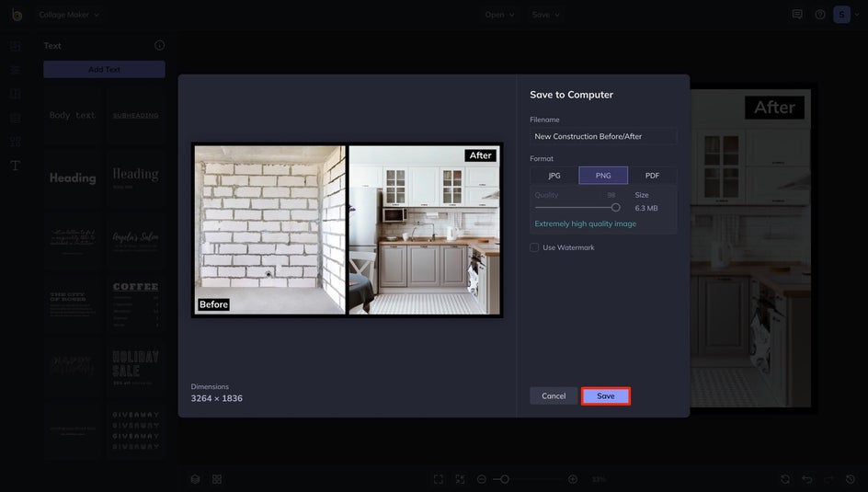Viewport: 868px width, 492px height.
Task: Click the undo arrow icon
Action: click(806, 479)
